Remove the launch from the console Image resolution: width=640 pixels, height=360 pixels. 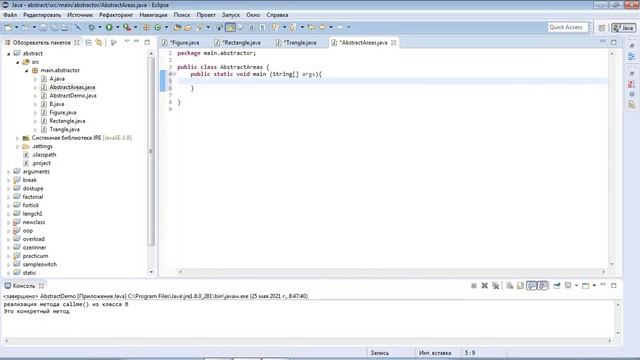(484, 286)
